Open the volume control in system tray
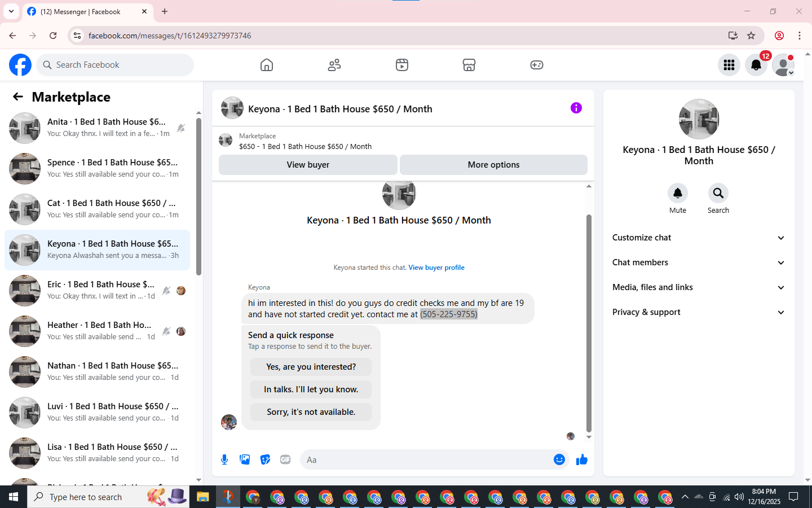 click(739, 497)
